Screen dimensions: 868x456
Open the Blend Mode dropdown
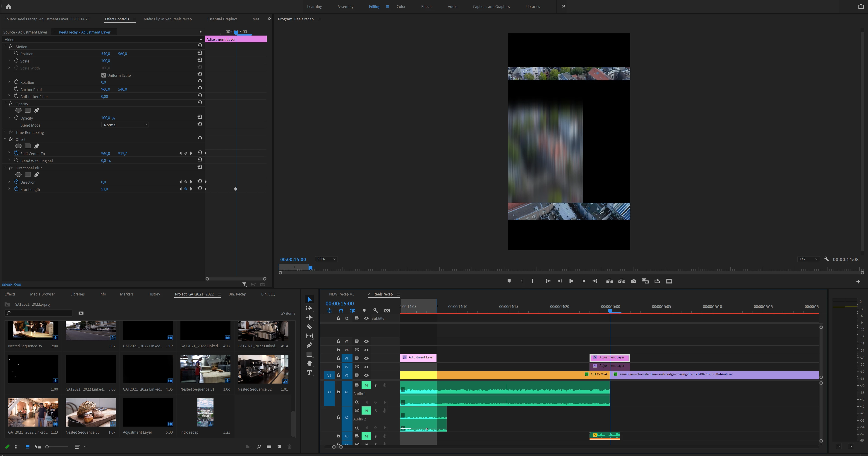(x=125, y=125)
